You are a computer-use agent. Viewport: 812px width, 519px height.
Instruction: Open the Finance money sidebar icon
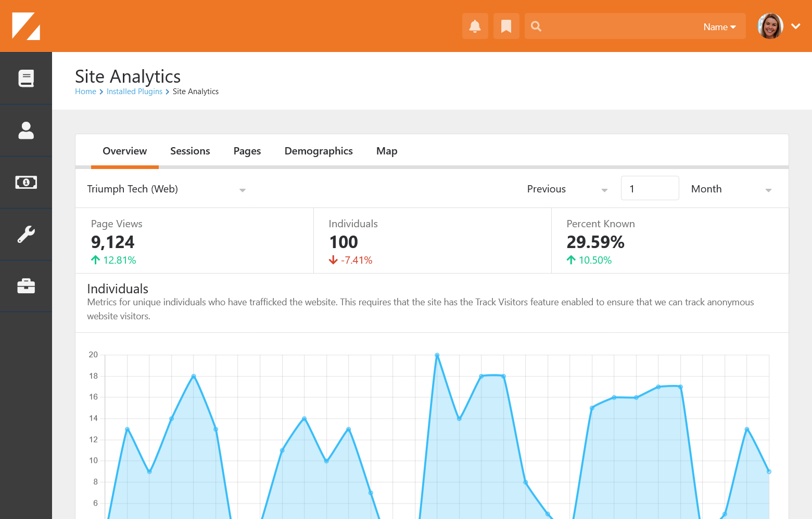(x=26, y=182)
